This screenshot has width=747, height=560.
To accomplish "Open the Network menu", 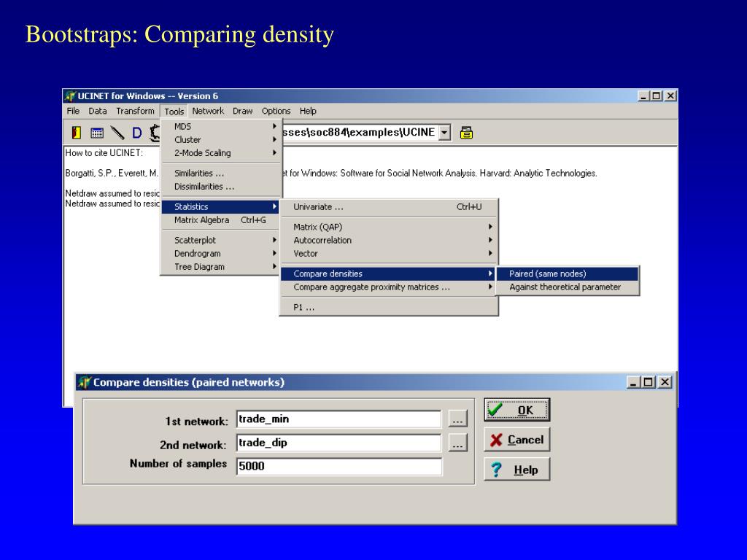I will click(208, 111).
